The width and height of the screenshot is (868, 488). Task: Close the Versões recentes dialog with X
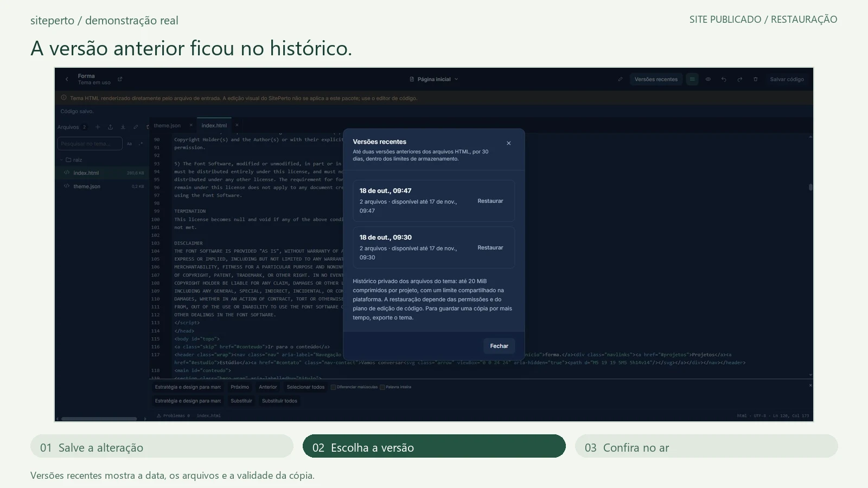pyautogui.click(x=509, y=143)
